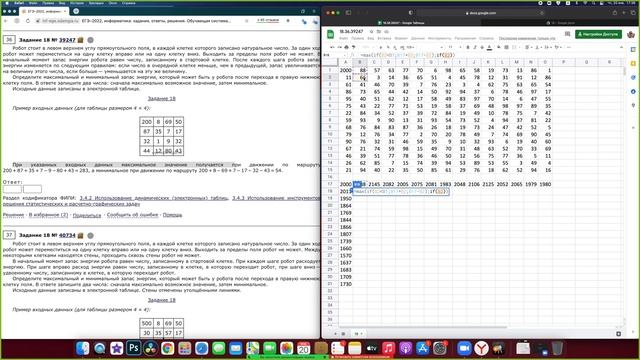Image resolution: width=640 pixels, height=360 pixels.
Task: Open the first Задание 18 file link
Action: (161, 98)
